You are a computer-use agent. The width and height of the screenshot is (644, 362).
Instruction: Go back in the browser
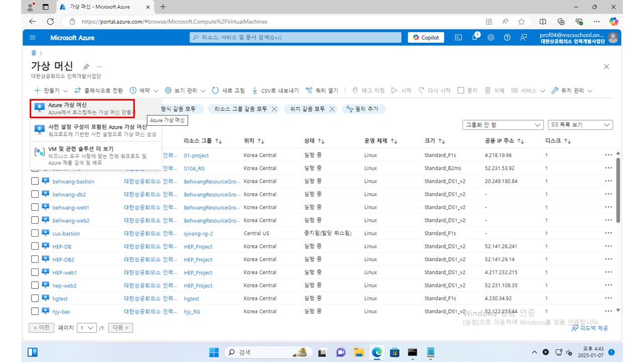click(33, 22)
